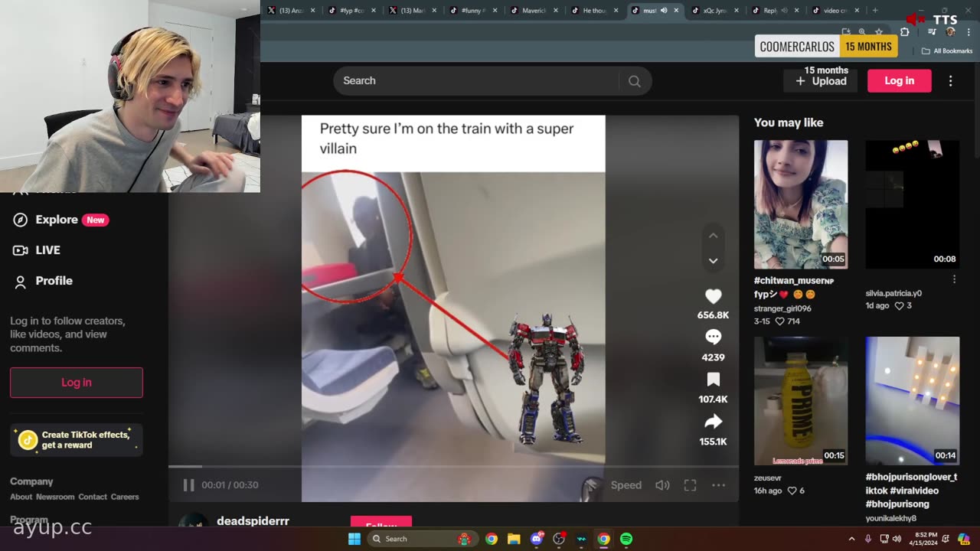Click the search magnifier icon in TikTok
980x551 pixels.
point(634,81)
